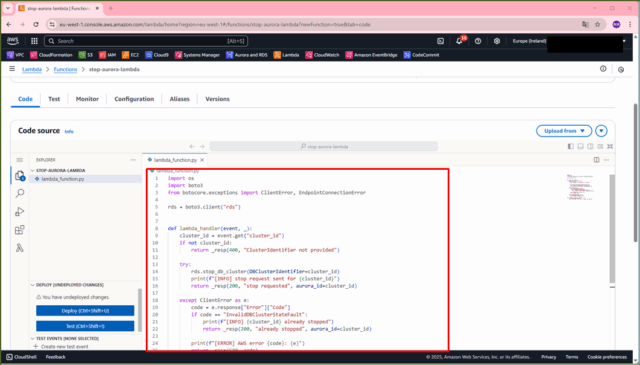Open the AWS Lambda view in the activity bar

click(20, 248)
